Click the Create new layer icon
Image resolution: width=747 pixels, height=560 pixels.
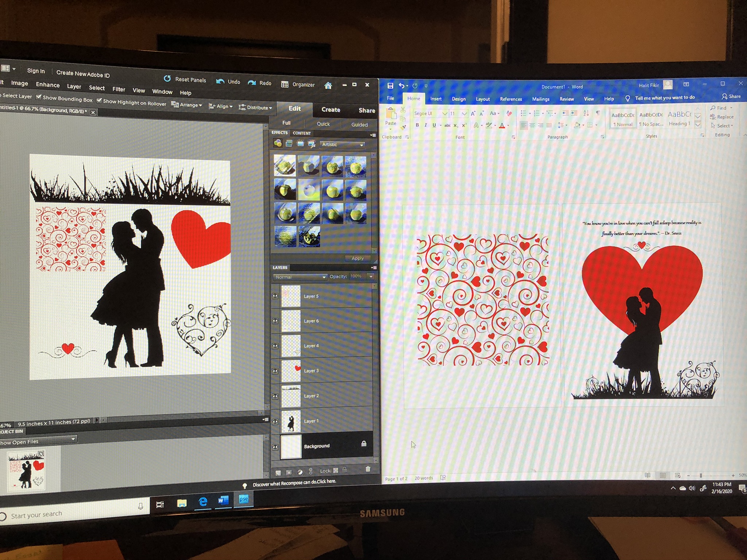(x=278, y=472)
